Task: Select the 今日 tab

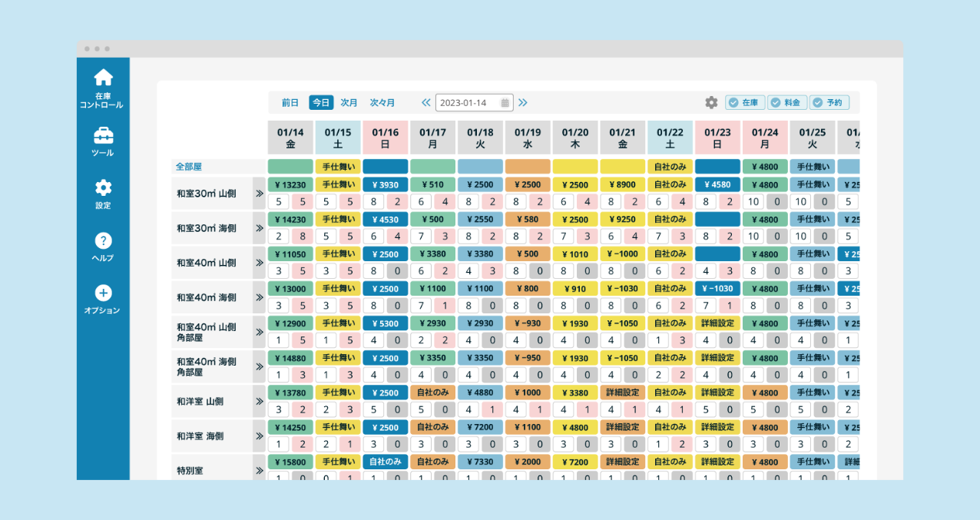Action: point(321,102)
